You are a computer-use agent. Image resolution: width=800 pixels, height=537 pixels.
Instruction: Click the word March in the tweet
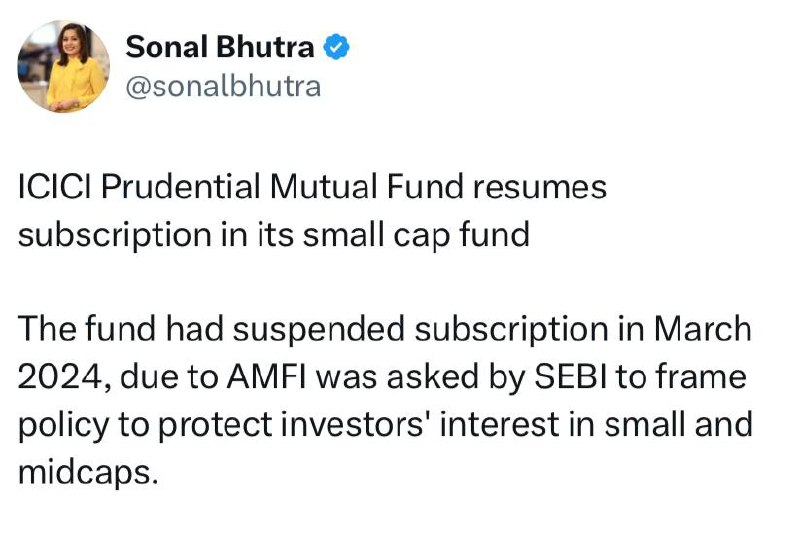(703, 329)
